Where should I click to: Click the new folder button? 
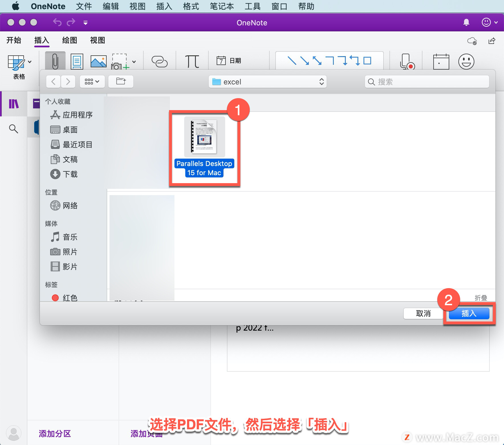(121, 82)
